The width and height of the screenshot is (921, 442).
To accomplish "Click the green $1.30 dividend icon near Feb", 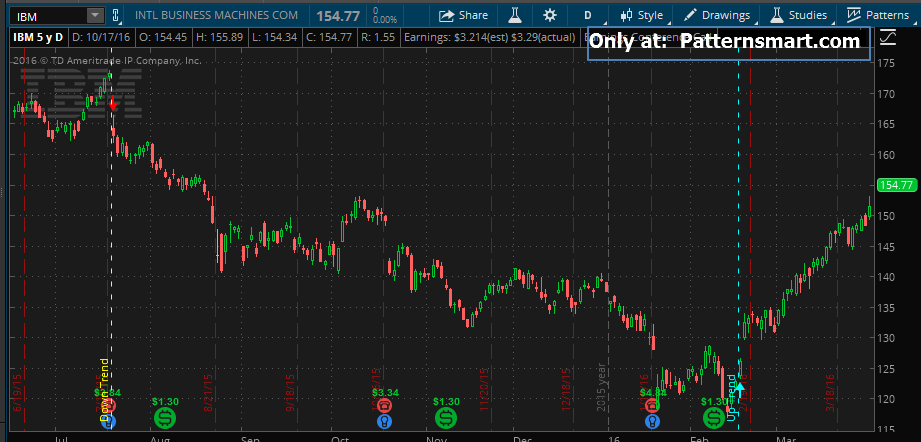I will (x=714, y=418).
